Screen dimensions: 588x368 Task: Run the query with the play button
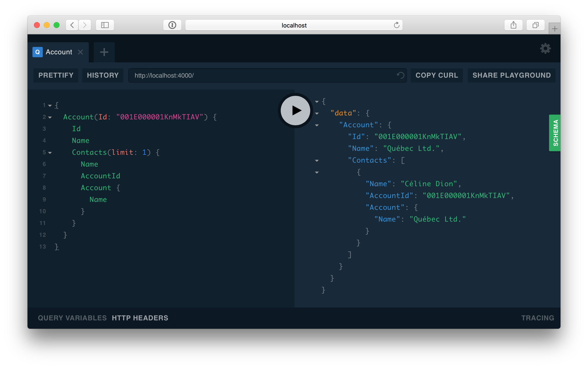pyautogui.click(x=295, y=111)
